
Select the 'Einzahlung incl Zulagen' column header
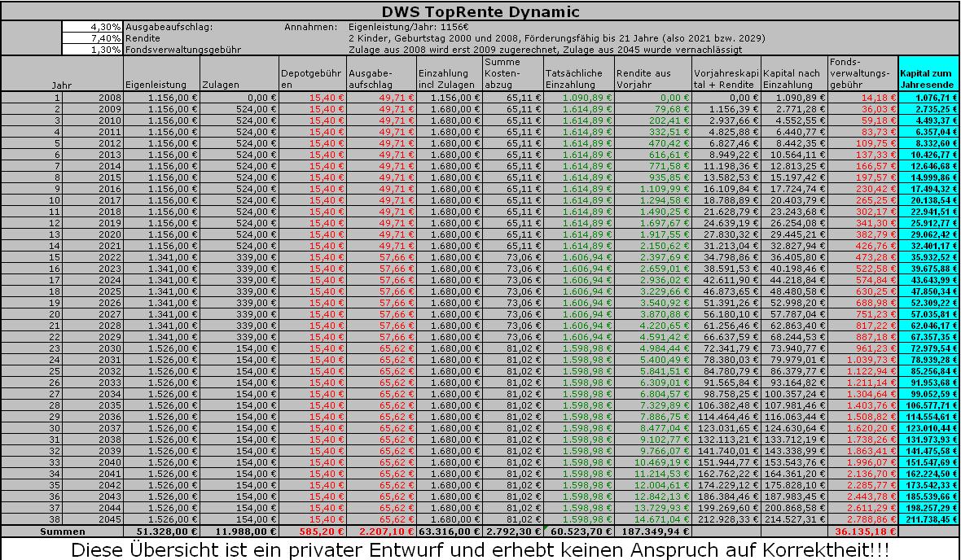coord(450,74)
